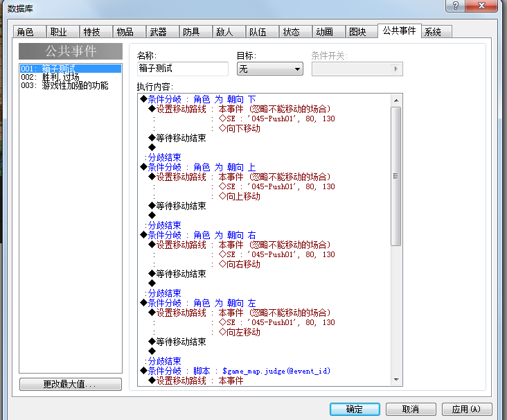Select the 状态 tab
This screenshot has width=507, height=420.
(x=296, y=32)
